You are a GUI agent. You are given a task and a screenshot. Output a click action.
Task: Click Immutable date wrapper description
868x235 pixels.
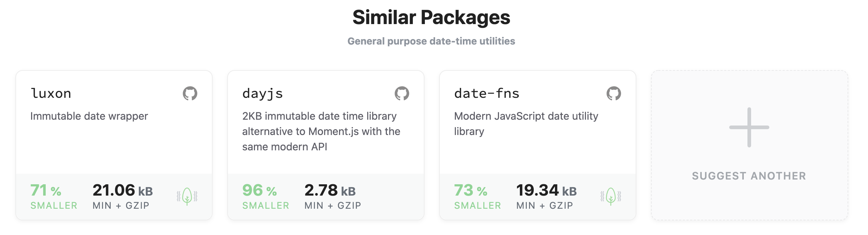click(x=89, y=116)
